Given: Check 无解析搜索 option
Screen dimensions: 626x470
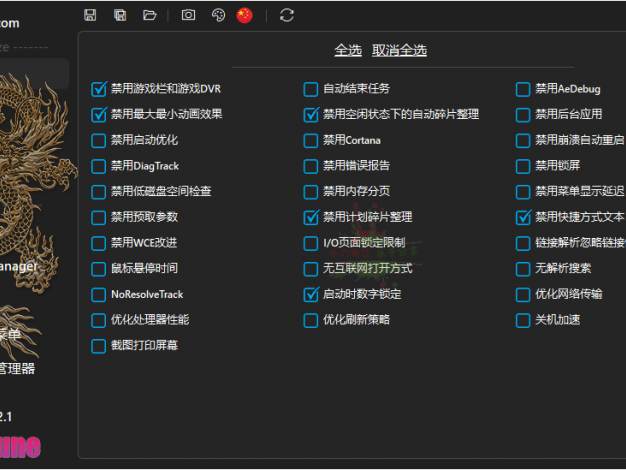Looking at the screenshot, I should 523,269.
